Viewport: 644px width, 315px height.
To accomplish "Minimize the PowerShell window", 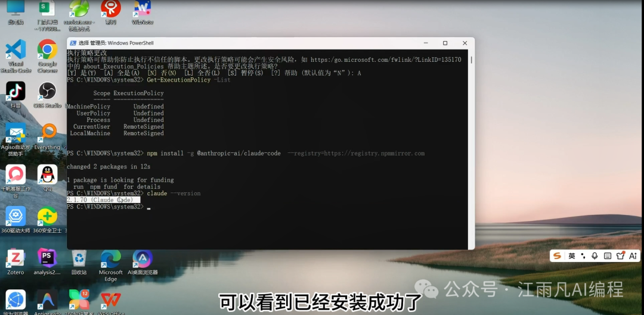I will click(426, 43).
